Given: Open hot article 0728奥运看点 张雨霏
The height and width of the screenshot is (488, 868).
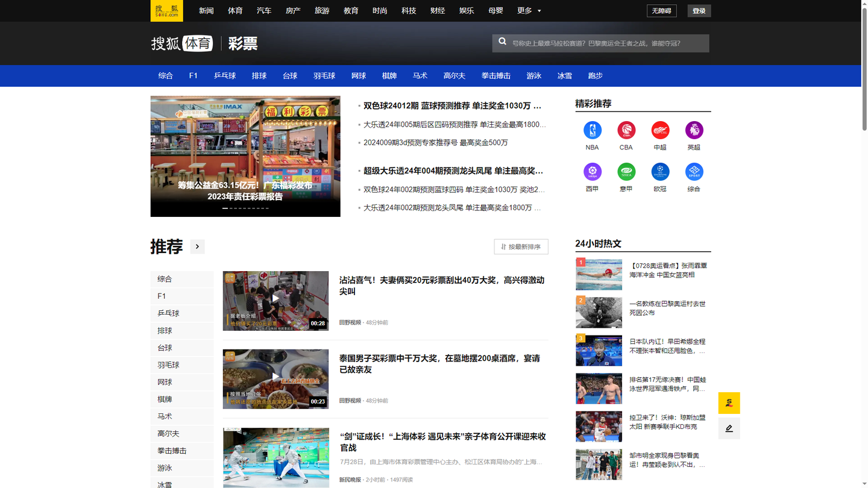Looking at the screenshot, I should click(x=668, y=270).
